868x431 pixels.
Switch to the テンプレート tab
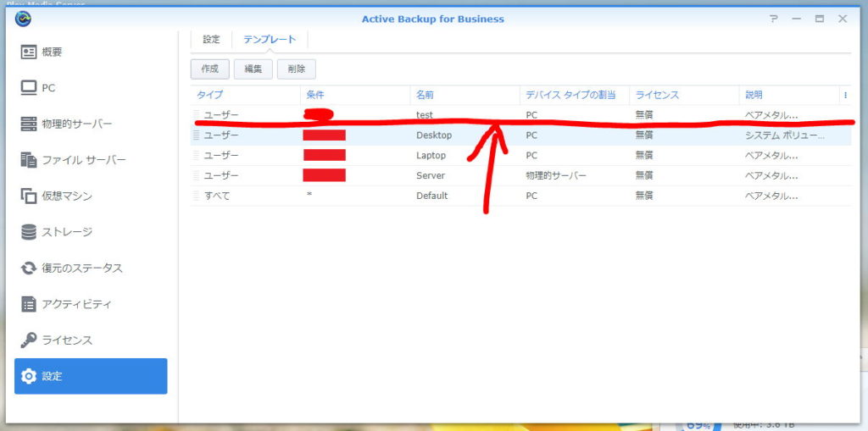pyautogui.click(x=270, y=39)
